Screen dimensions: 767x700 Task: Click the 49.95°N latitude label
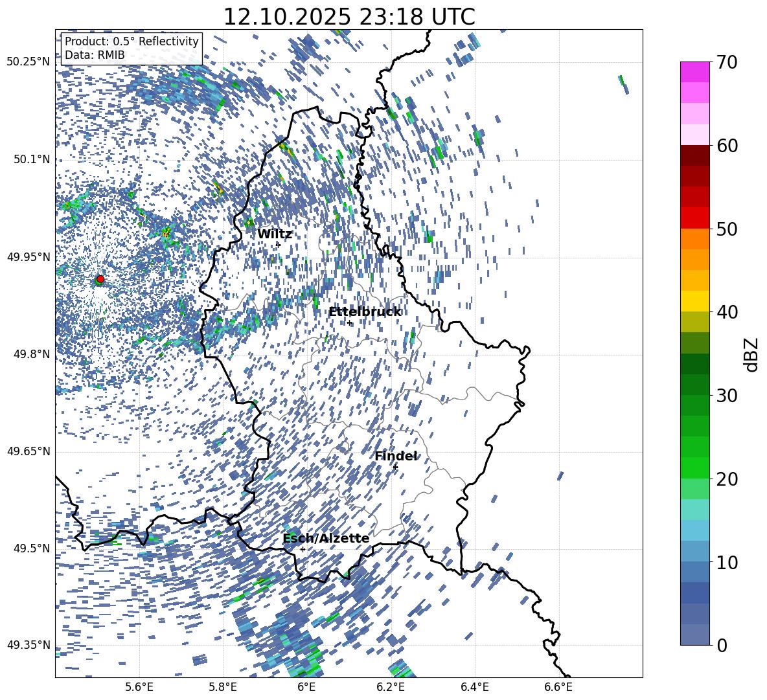tap(29, 257)
